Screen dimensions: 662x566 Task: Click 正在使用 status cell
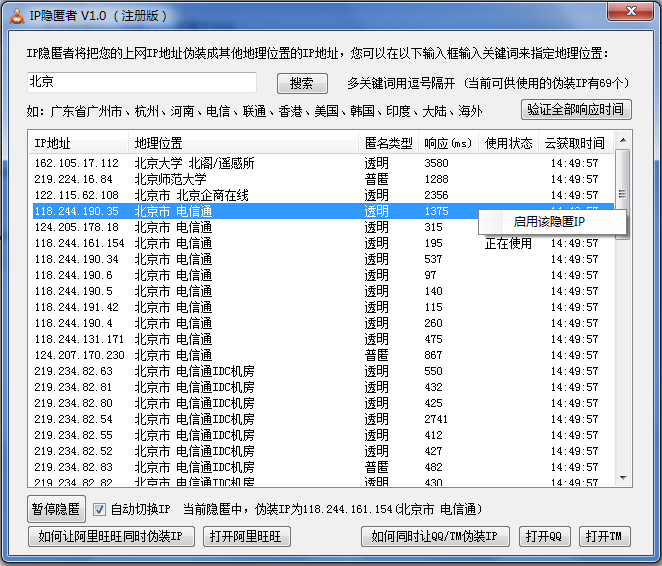[508, 244]
